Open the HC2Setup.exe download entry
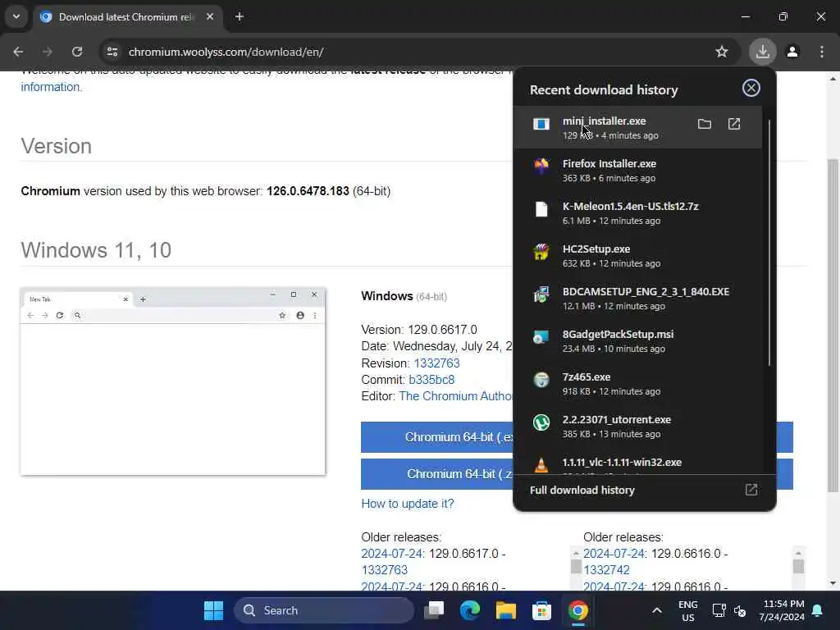 637,256
